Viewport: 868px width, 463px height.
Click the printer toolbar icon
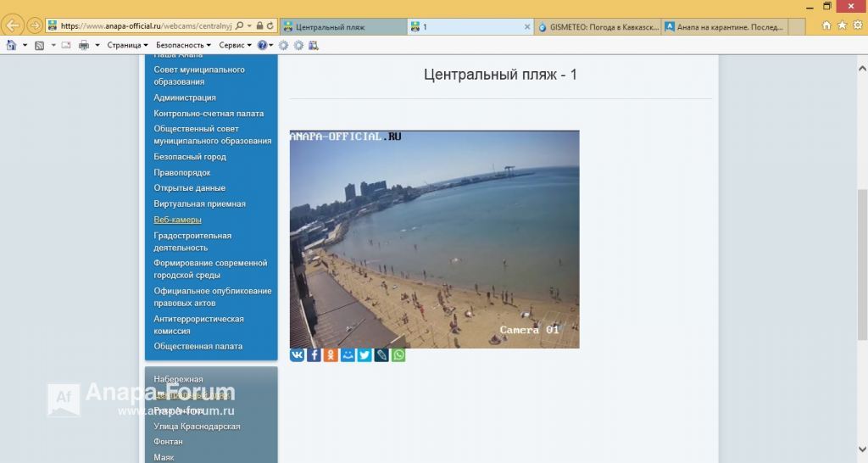coord(84,46)
